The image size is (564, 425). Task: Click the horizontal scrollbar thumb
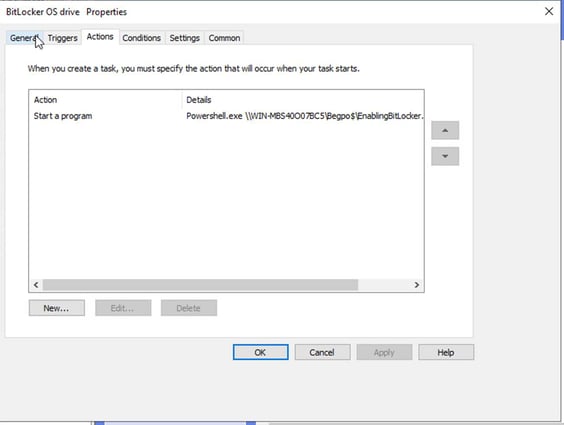pos(200,285)
